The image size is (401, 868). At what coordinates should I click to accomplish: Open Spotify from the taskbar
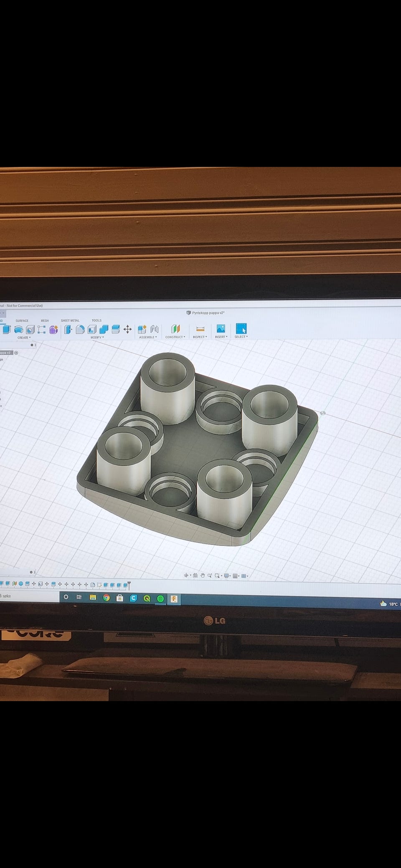[x=160, y=598]
